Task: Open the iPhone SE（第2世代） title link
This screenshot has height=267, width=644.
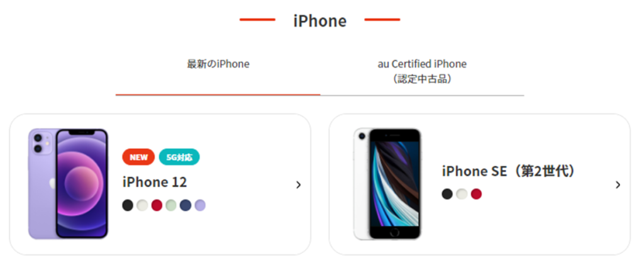Action: [509, 171]
